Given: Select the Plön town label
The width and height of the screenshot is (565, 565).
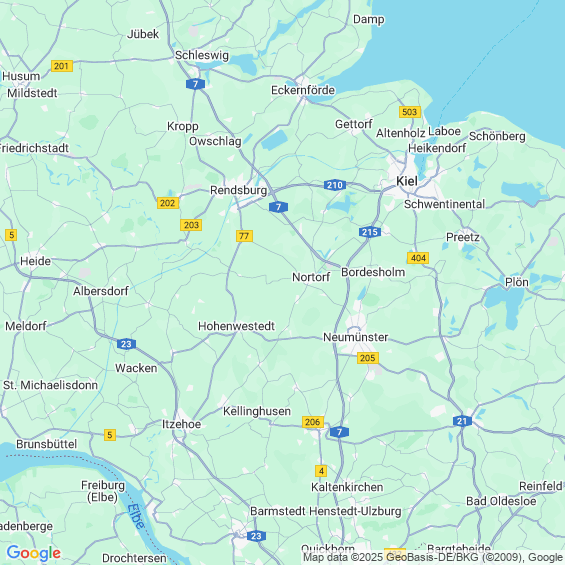Looking at the screenshot, I should pos(517,282).
